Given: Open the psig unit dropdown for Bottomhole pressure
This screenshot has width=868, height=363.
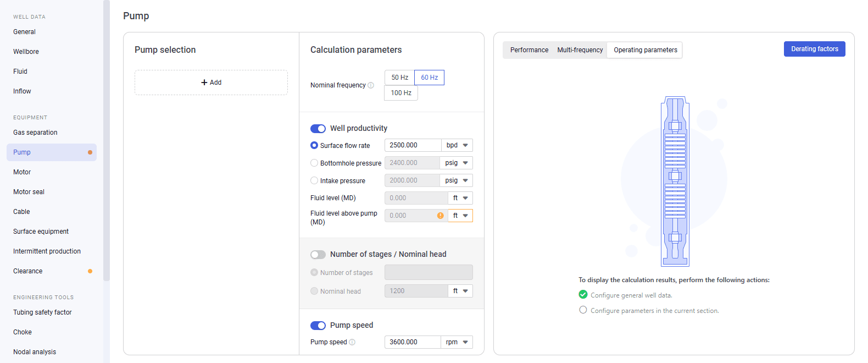Looking at the screenshot, I should pos(457,163).
